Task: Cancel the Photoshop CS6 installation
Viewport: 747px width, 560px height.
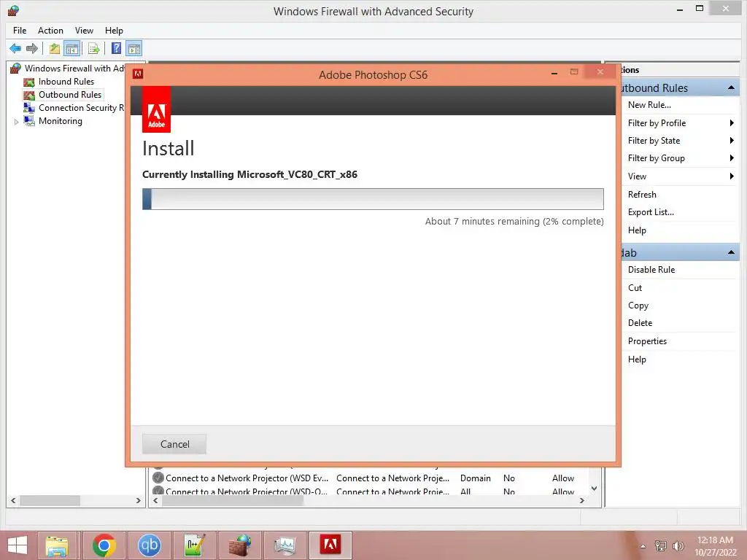Action: tap(174, 444)
